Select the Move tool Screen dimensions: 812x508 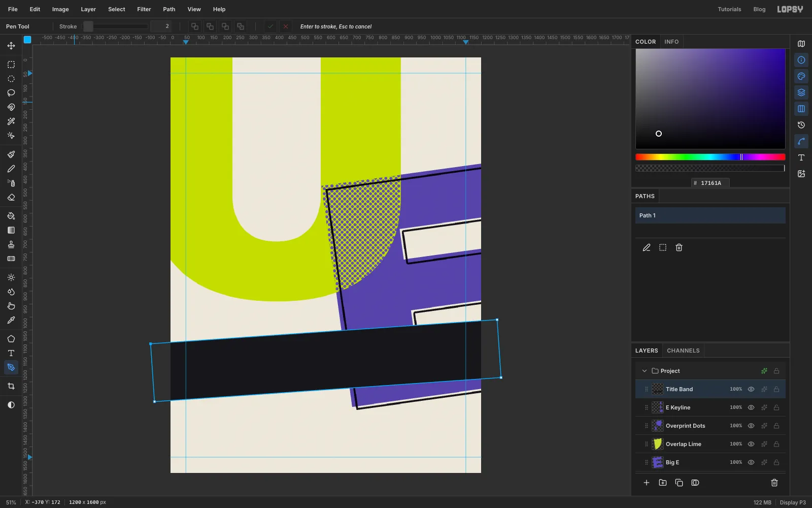(11, 46)
